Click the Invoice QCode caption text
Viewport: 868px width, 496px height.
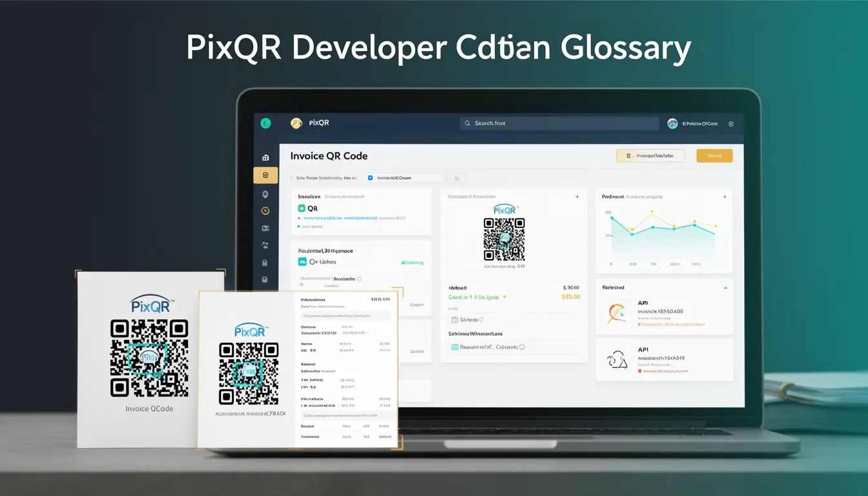149,409
